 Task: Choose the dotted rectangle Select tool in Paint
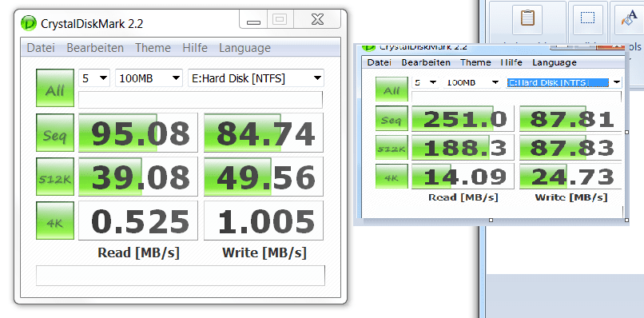(587, 18)
